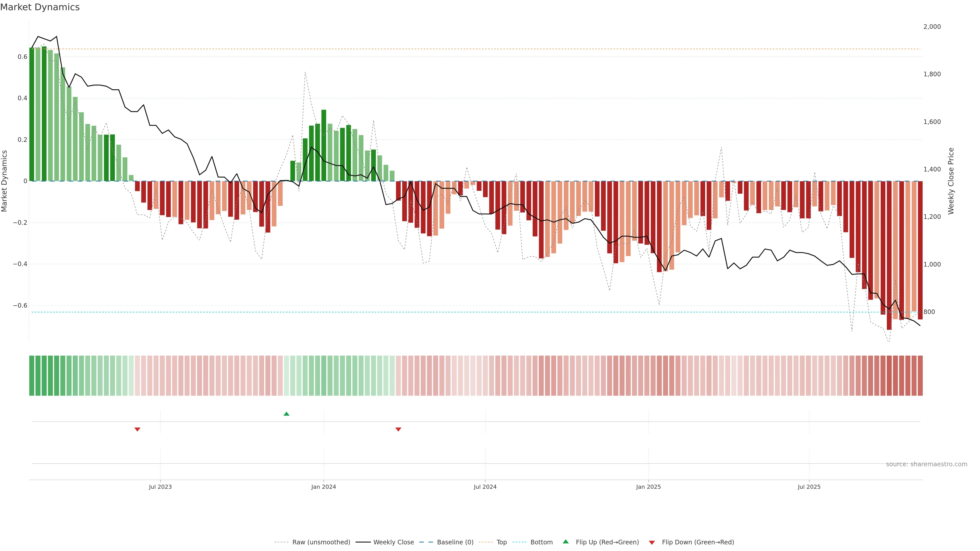The width and height of the screenshot is (980, 551).
Task: Click the Weekly Close Price axis title
Action: (951, 181)
